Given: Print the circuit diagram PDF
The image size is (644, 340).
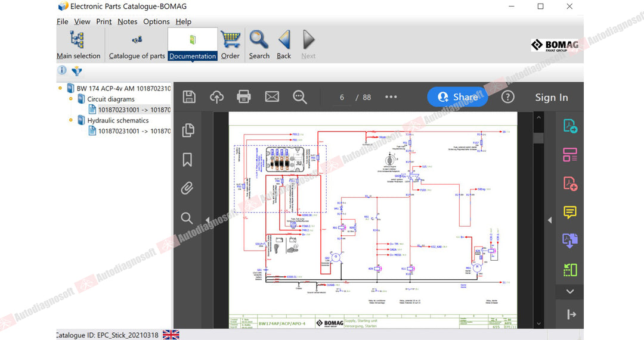Looking at the screenshot, I should point(244,97).
